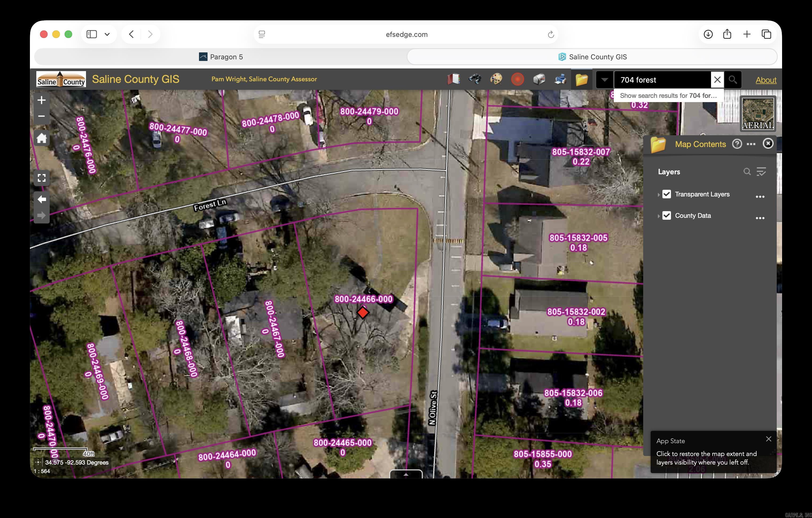The width and height of the screenshot is (812, 518).
Task: Click the coordinates widget icon
Action: (38, 462)
